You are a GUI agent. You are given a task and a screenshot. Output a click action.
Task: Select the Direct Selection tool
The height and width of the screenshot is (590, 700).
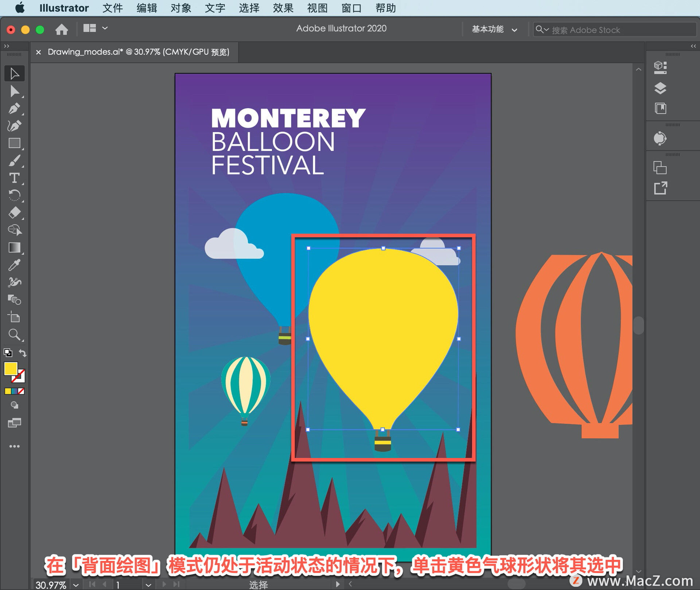pyautogui.click(x=14, y=91)
